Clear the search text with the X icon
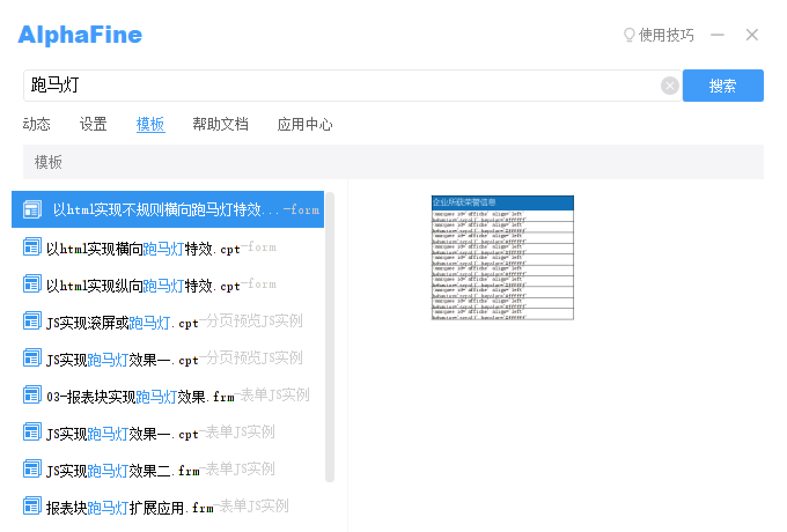The width and height of the screenshot is (787, 532). (x=670, y=86)
